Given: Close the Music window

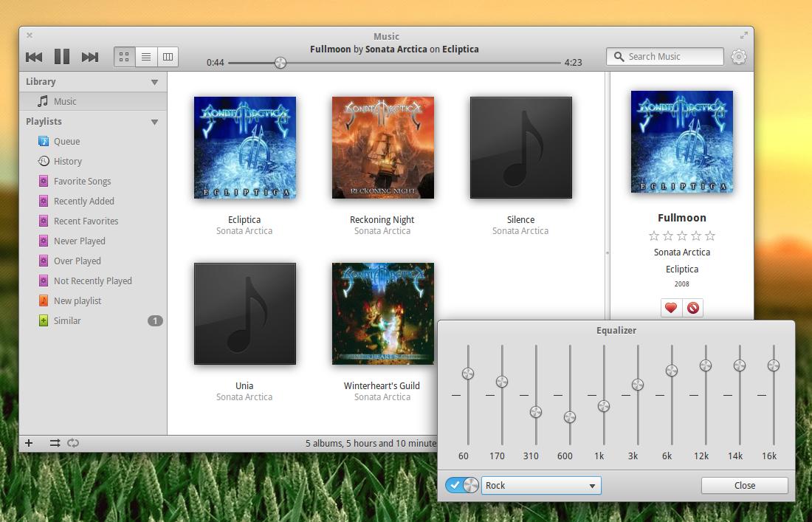Looking at the screenshot, I should (x=30, y=35).
